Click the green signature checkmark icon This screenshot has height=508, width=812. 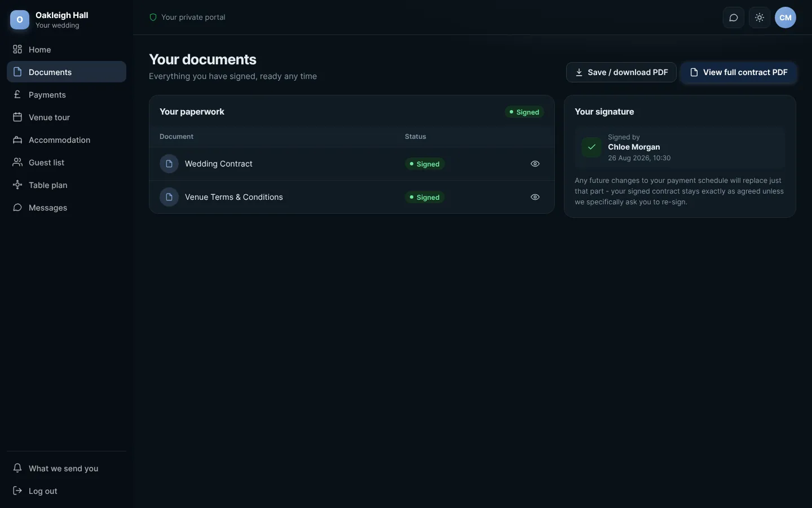592,147
